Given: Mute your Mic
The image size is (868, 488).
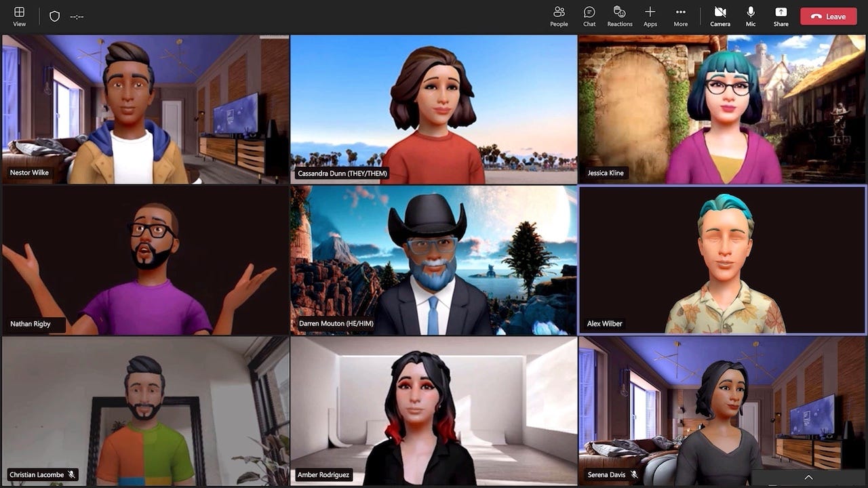Looking at the screenshot, I should click(750, 15).
